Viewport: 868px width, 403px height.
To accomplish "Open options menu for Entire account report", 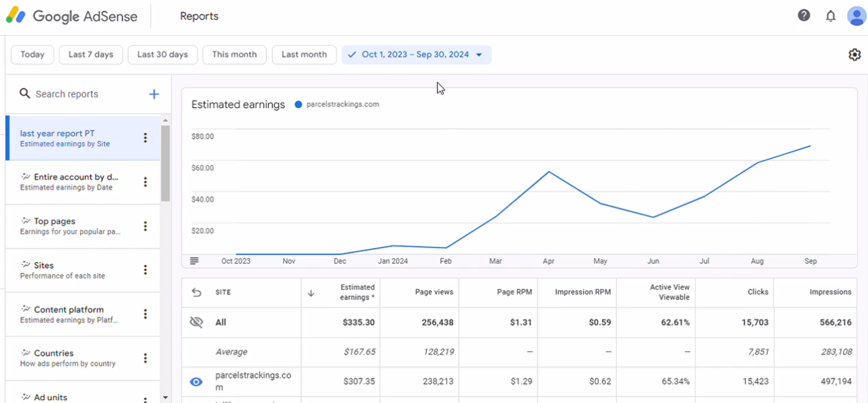I will click(x=145, y=182).
